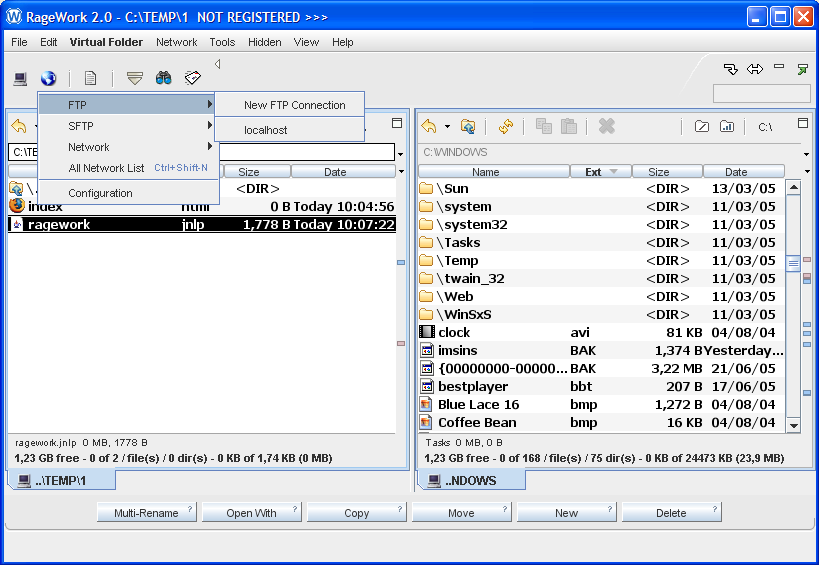Click the C:\ drive button
The height and width of the screenshot is (565, 819).
[x=765, y=127]
